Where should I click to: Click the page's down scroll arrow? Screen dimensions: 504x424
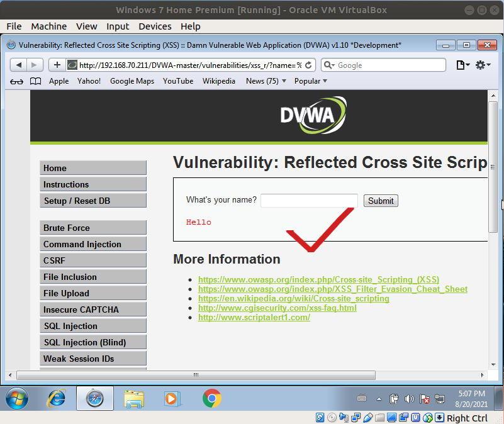click(493, 364)
